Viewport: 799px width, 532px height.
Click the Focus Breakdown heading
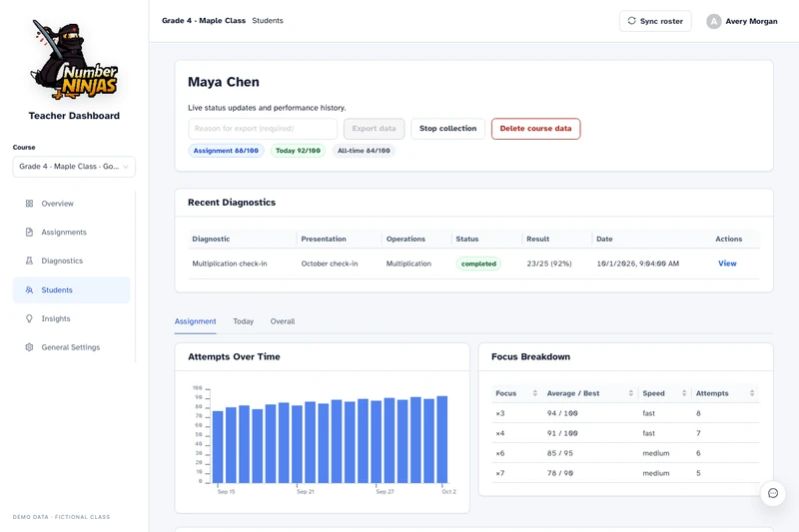pos(531,357)
